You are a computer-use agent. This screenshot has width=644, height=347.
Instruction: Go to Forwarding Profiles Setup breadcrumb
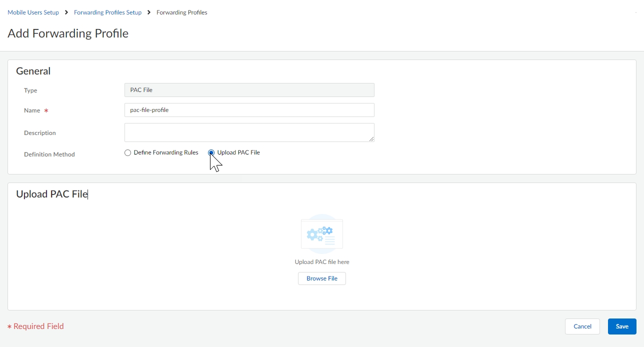107,12
